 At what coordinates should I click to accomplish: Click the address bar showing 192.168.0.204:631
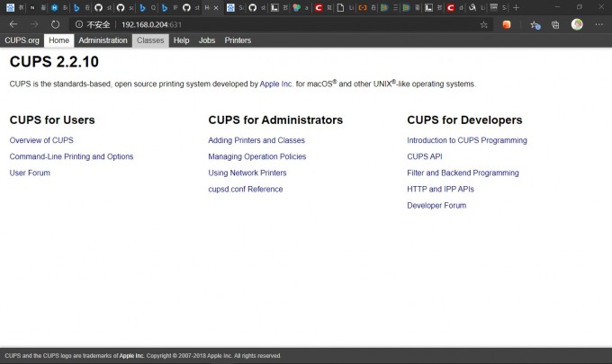tap(270, 24)
